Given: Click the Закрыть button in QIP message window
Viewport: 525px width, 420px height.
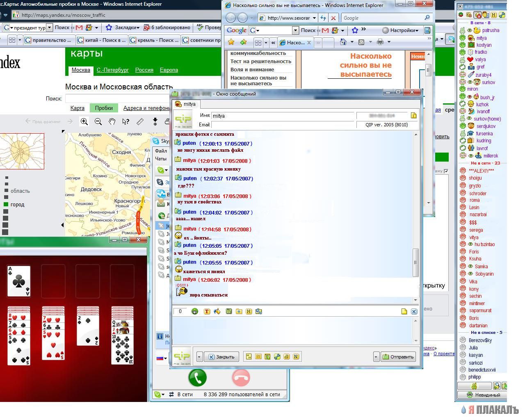Looking at the screenshot, I should click(x=221, y=356).
